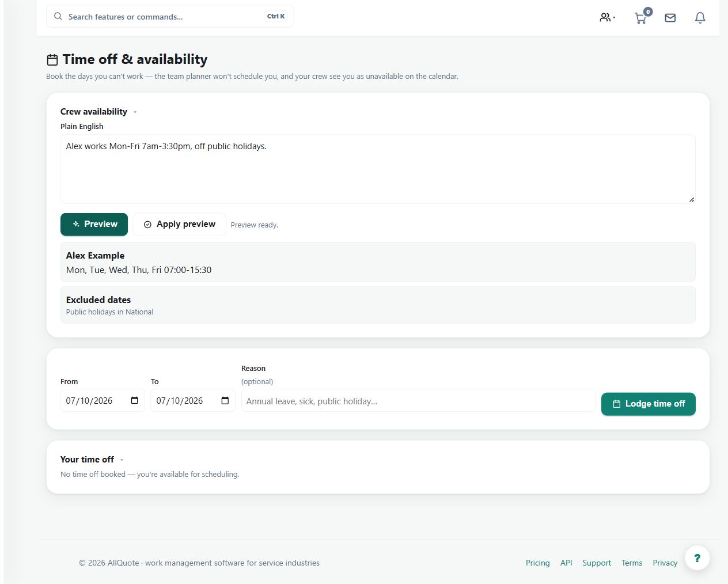Click the Reason optional input field
Viewport: 728px width, 584px height.
click(x=418, y=401)
